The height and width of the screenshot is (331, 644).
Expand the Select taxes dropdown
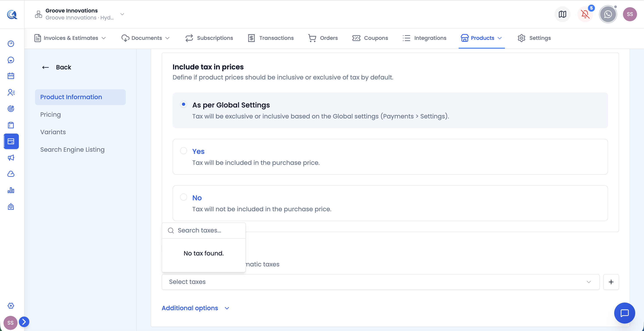(x=380, y=282)
